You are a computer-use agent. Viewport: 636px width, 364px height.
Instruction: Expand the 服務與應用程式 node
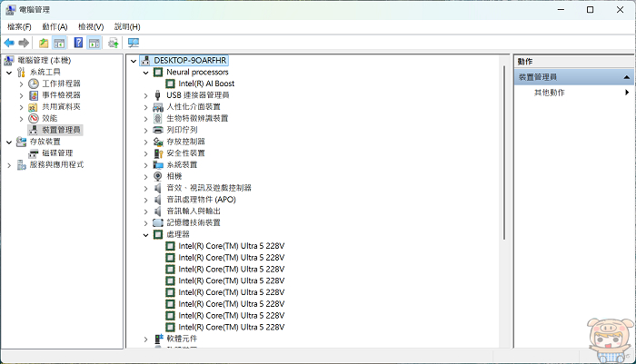point(9,165)
